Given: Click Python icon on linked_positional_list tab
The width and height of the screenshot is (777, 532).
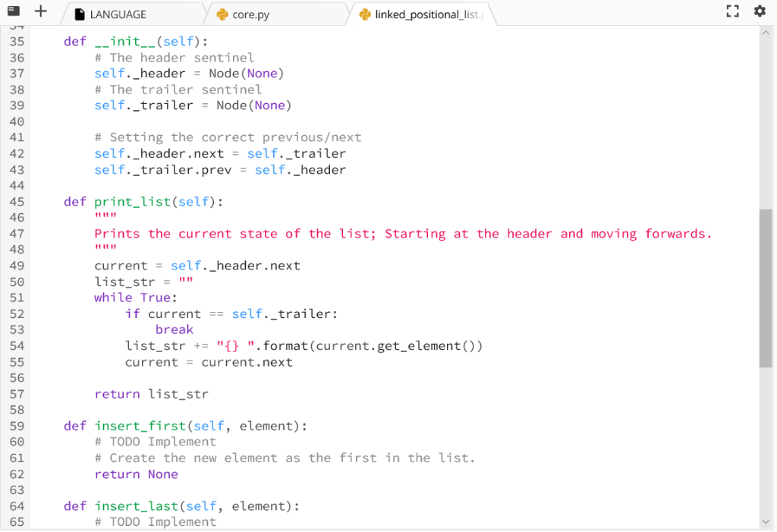Looking at the screenshot, I should coord(365,14).
